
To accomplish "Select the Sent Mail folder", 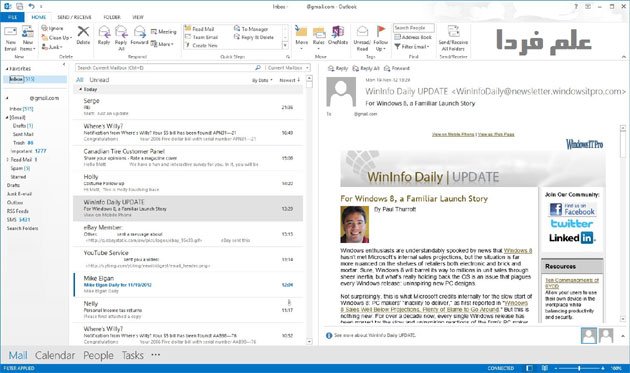I will [x=23, y=134].
